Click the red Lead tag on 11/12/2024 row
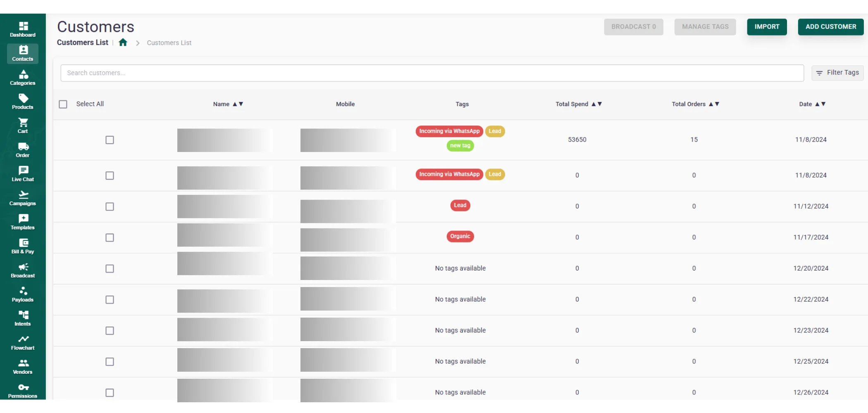This screenshot has width=868, height=413. point(460,205)
